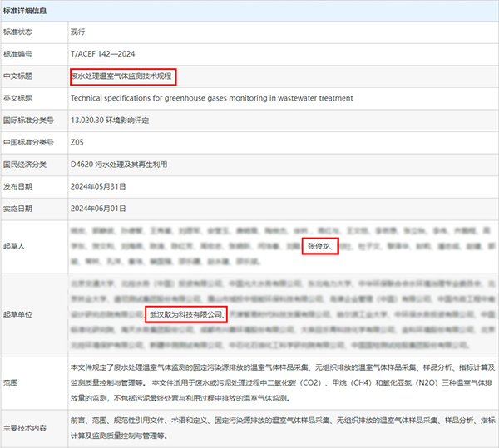499x448 pixels.
Task: Select the 现行 status value
Action: tap(78, 32)
